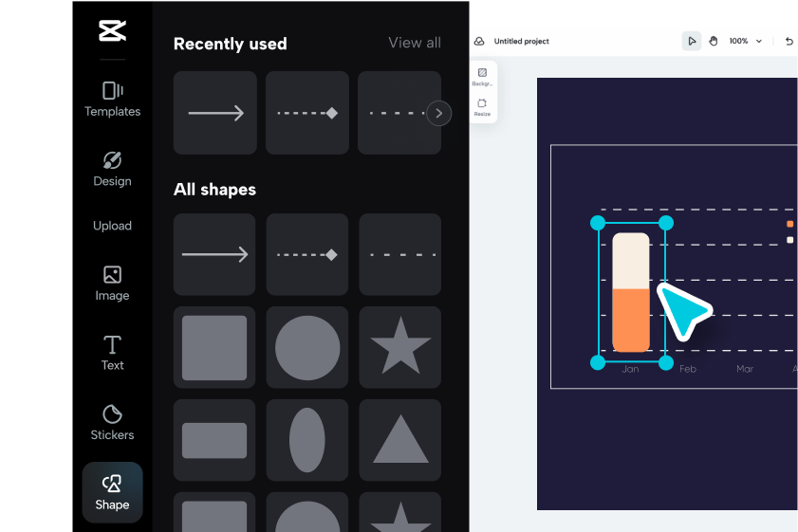Insert arrow line from All shapes
The width and height of the screenshot is (798, 532).
coord(214,254)
